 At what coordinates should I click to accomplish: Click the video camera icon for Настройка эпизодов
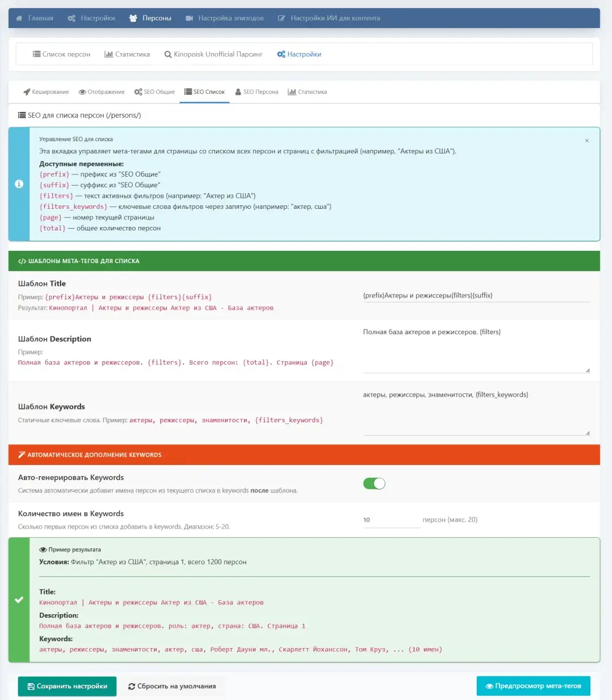point(189,18)
